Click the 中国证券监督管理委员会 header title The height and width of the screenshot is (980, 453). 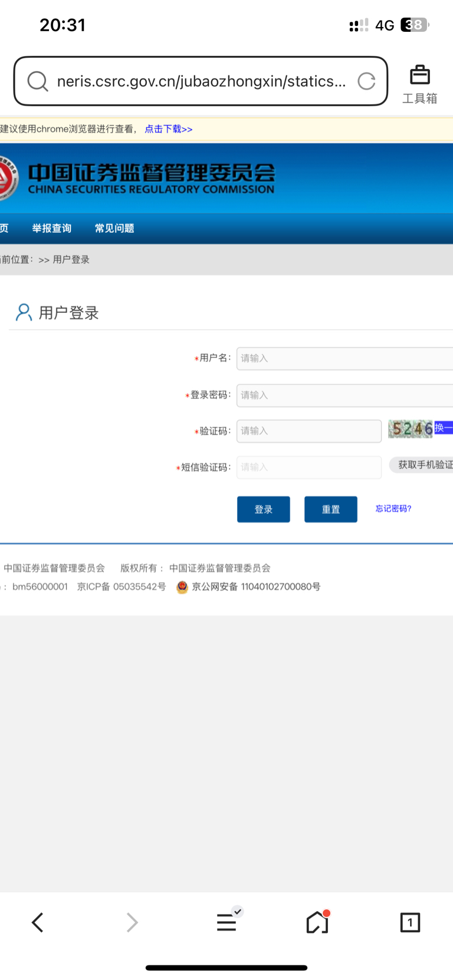click(152, 172)
